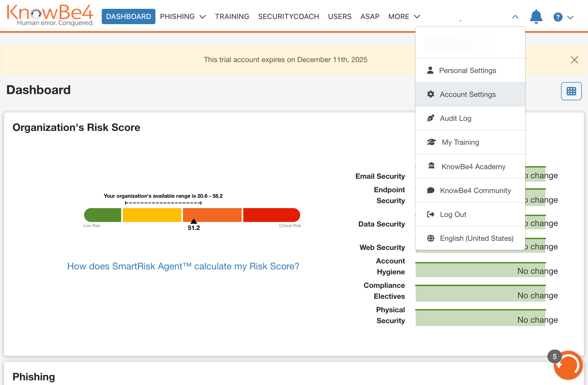588x385 pixels.
Task: Dismiss the trial expiration banner
Action: click(x=574, y=60)
